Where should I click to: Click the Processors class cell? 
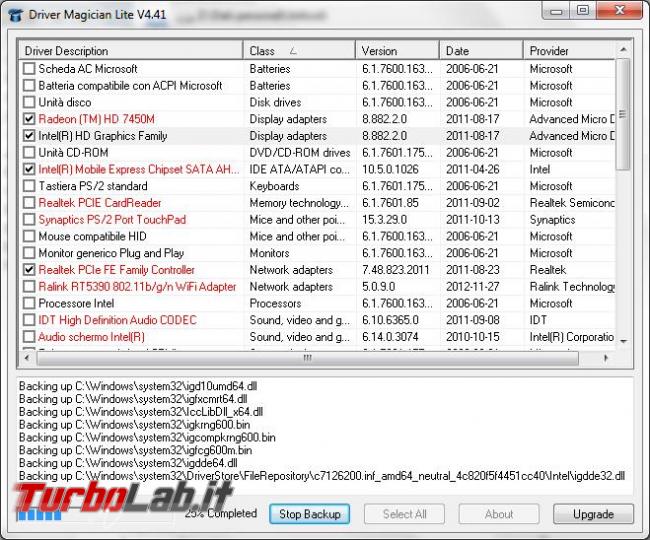point(275,303)
